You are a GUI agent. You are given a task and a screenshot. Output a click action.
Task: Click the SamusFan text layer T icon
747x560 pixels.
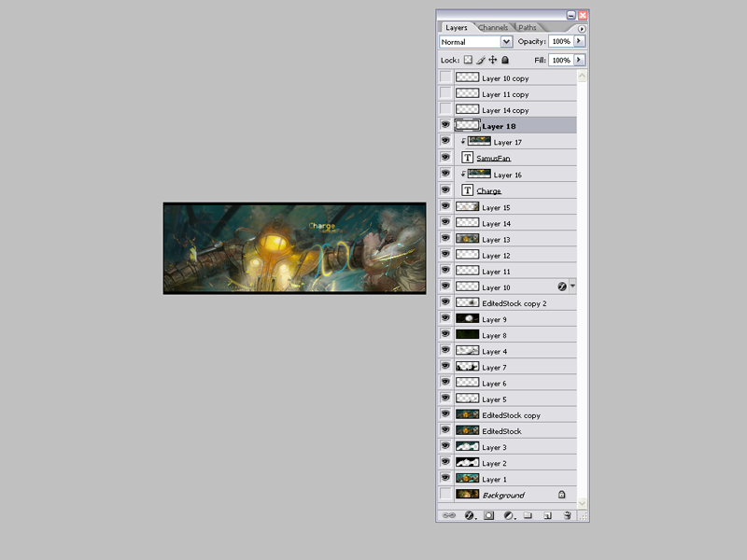coord(467,158)
